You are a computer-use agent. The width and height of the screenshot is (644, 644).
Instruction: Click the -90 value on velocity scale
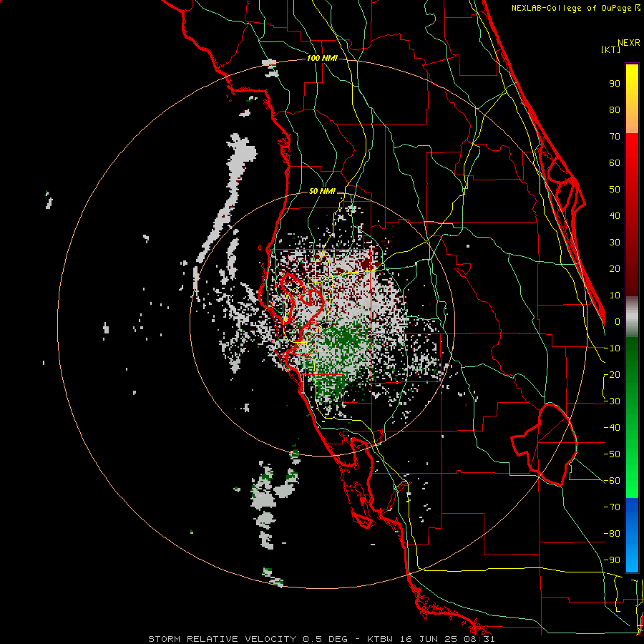pos(612,560)
